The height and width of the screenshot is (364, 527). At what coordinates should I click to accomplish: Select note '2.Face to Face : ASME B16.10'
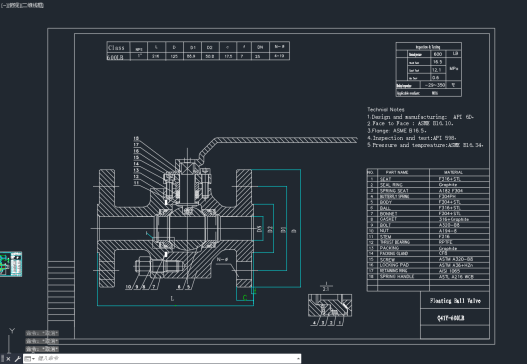[x=410, y=123]
